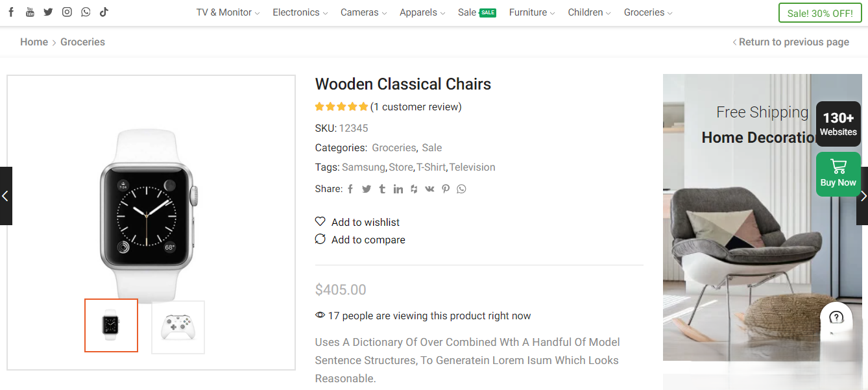Advance the banner slider with right arrow
This screenshot has width=868, height=390.
[x=863, y=195]
